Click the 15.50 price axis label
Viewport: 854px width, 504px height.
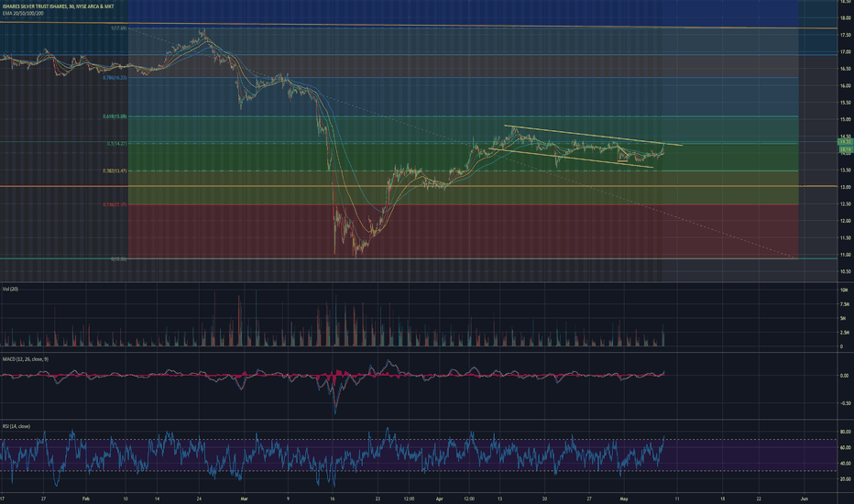click(845, 103)
